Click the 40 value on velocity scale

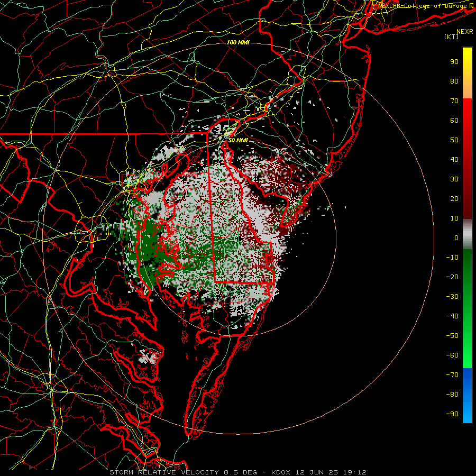tap(454, 159)
